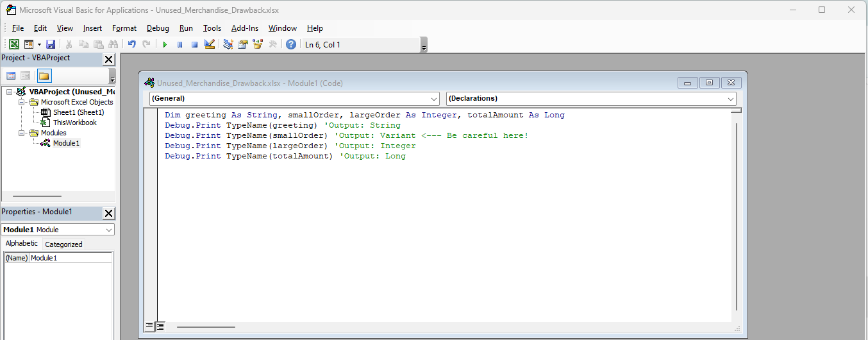This screenshot has height=340, width=868.
Task: Save the workbook with the floppy disk icon
Action: click(x=51, y=44)
